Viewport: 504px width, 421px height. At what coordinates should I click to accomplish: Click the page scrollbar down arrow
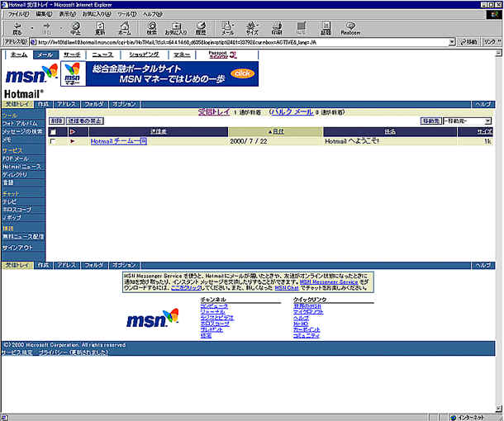coord(499,409)
